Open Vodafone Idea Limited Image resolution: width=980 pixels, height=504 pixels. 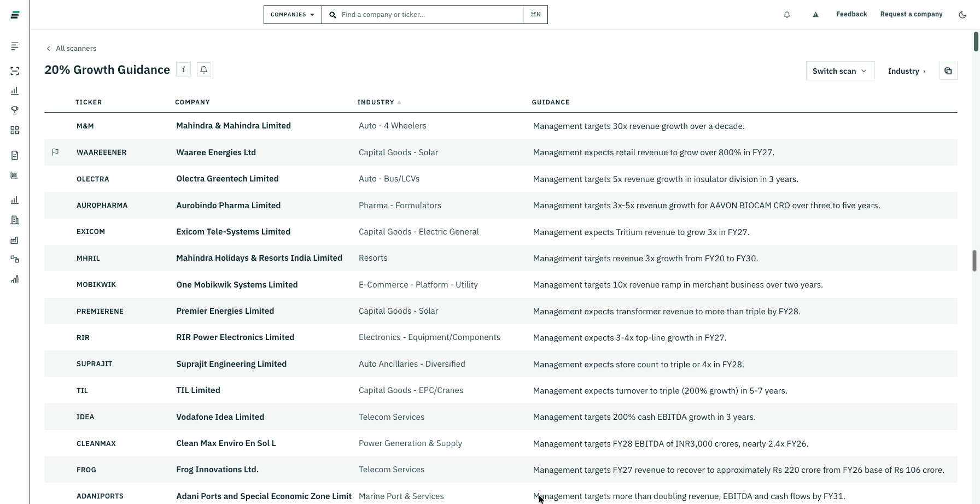220,417
